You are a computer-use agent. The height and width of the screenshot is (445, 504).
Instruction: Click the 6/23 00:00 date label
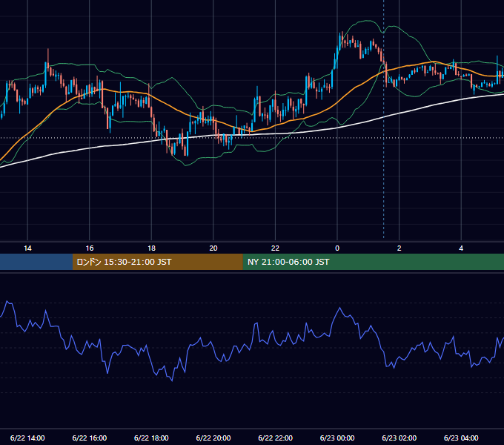tap(337, 438)
